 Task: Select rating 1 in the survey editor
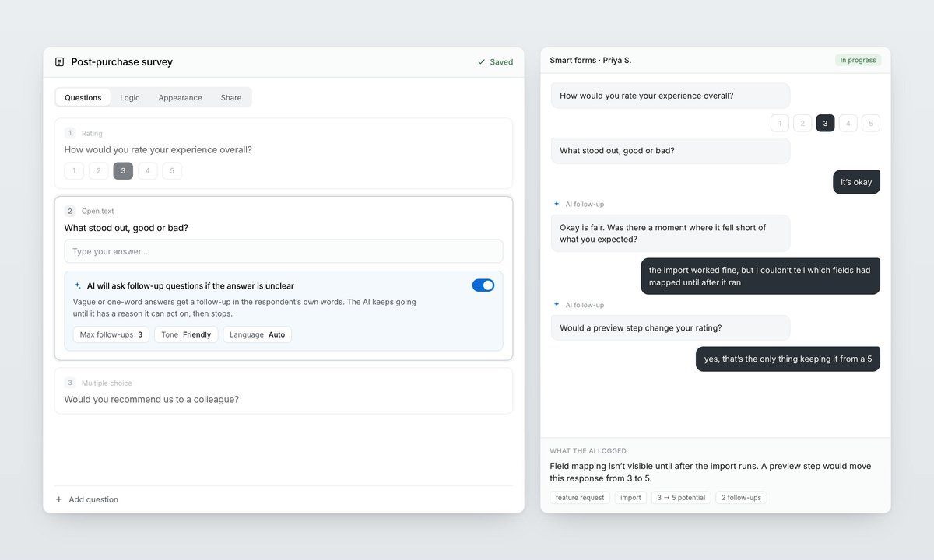point(74,171)
